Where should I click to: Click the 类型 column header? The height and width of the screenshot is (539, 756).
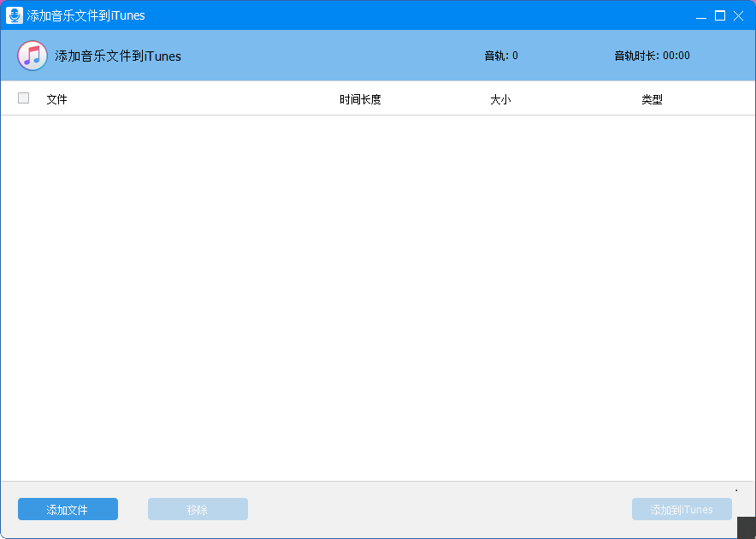tap(652, 99)
